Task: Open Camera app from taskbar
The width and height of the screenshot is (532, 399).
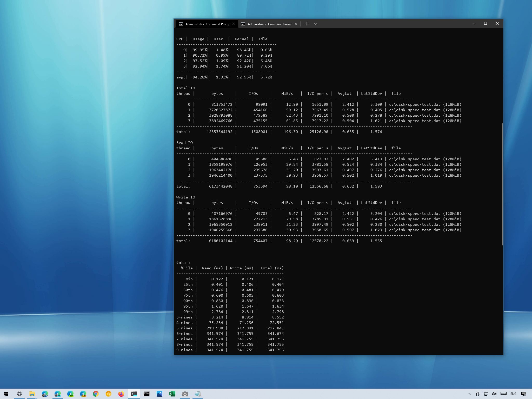Action: [185, 394]
